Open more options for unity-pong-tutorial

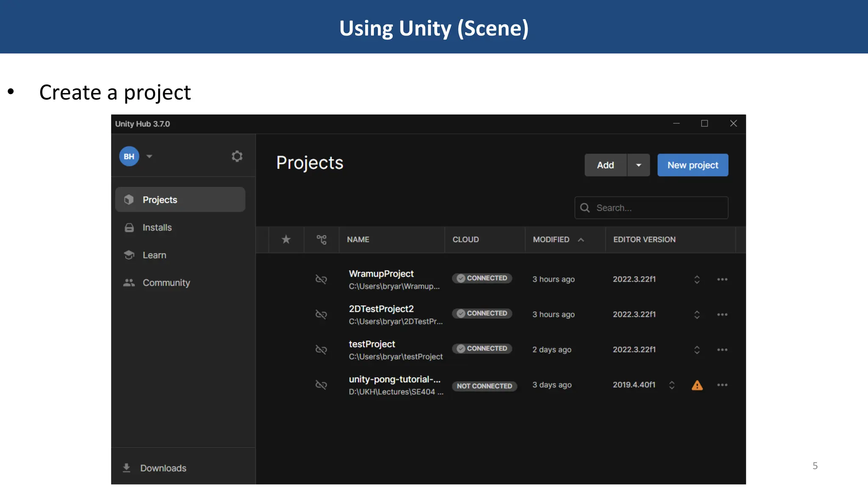722,385
